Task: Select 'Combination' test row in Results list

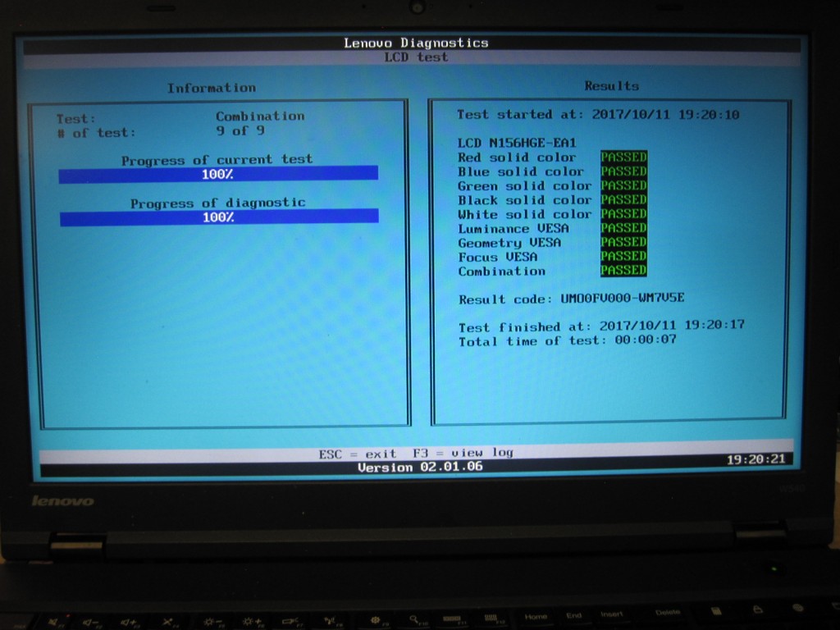Action: click(552, 271)
